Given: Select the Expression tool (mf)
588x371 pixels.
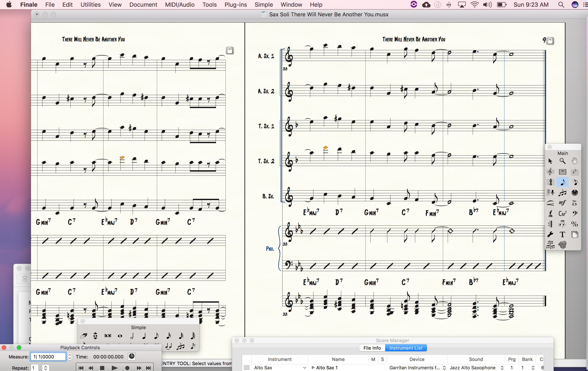Looking at the screenshot, I should [562, 203].
